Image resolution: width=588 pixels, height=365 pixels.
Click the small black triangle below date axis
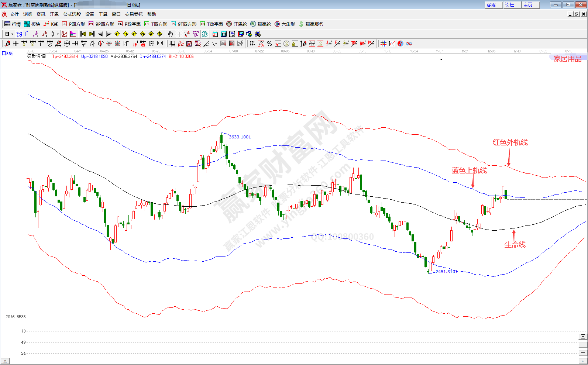441,59
